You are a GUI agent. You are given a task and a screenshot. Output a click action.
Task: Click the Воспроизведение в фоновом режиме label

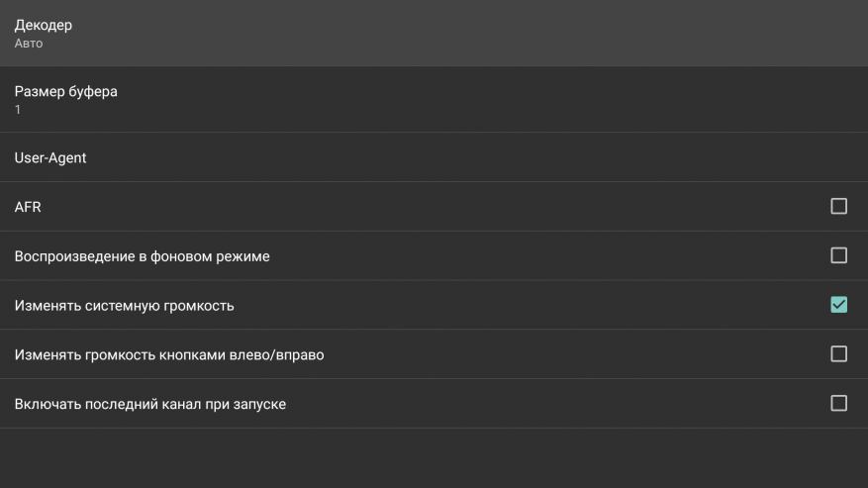point(142,256)
